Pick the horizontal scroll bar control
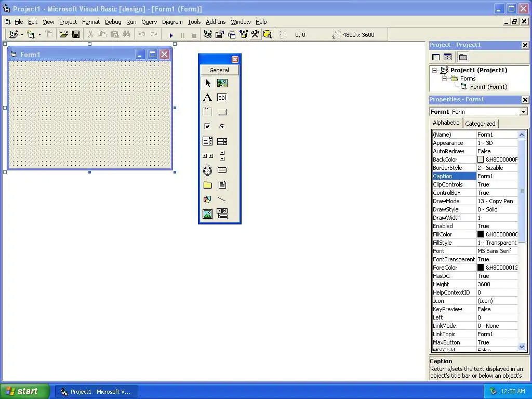The image size is (532, 399). [208, 156]
